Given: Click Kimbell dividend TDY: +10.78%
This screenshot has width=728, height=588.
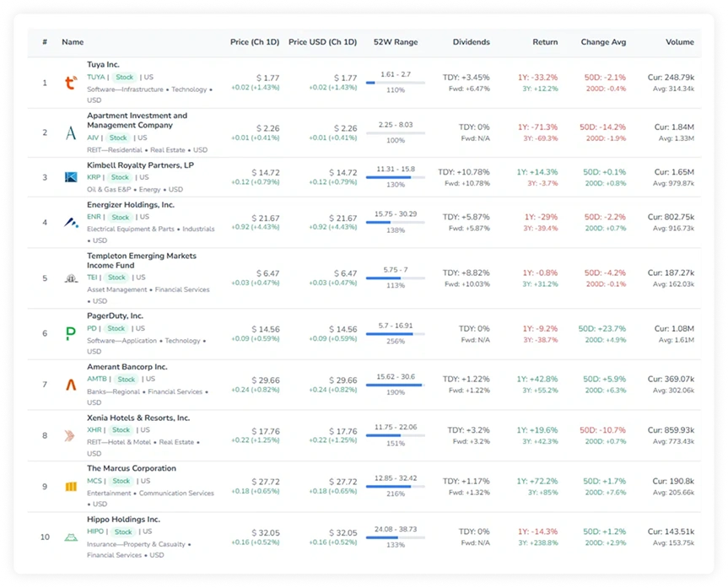Looking at the screenshot, I should tap(464, 172).
